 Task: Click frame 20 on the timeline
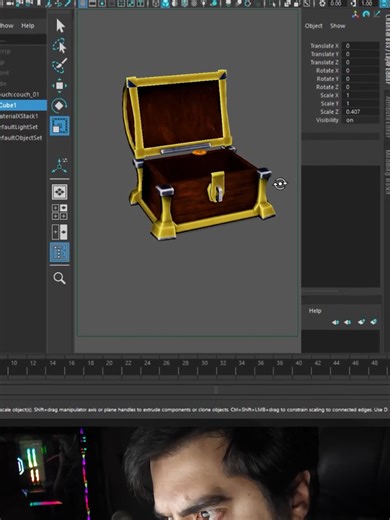[109, 363]
